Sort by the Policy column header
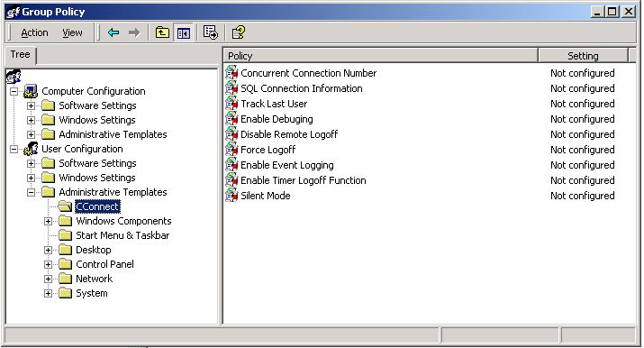The image size is (644, 348). point(380,56)
